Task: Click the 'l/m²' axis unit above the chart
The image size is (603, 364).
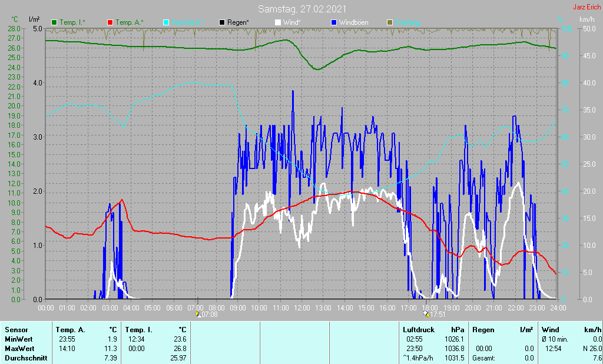Action: coord(34,19)
